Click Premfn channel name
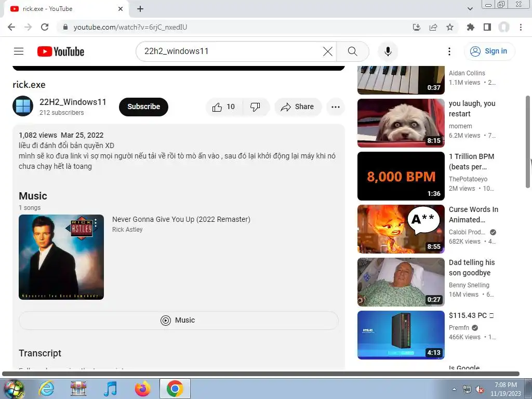Screen dimensions: 532x399 pos(459,328)
